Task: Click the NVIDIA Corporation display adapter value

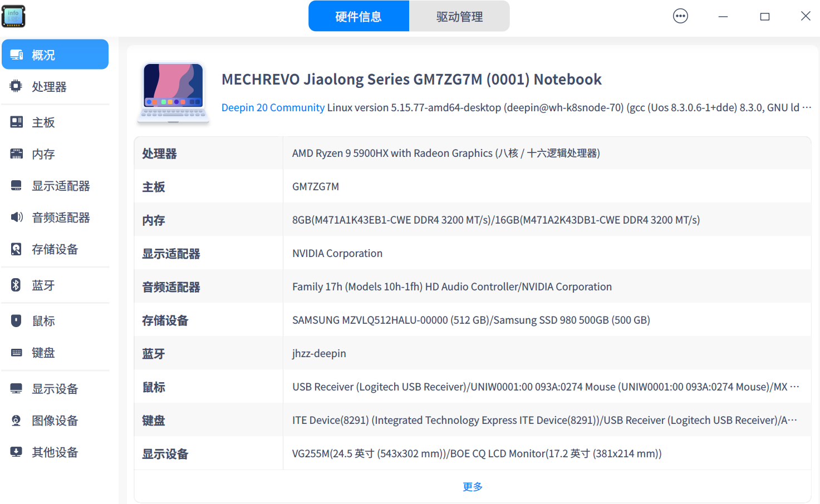Action: 337,253
